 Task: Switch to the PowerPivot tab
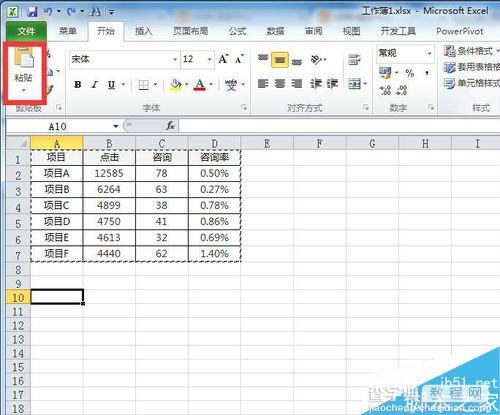pos(460,31)
